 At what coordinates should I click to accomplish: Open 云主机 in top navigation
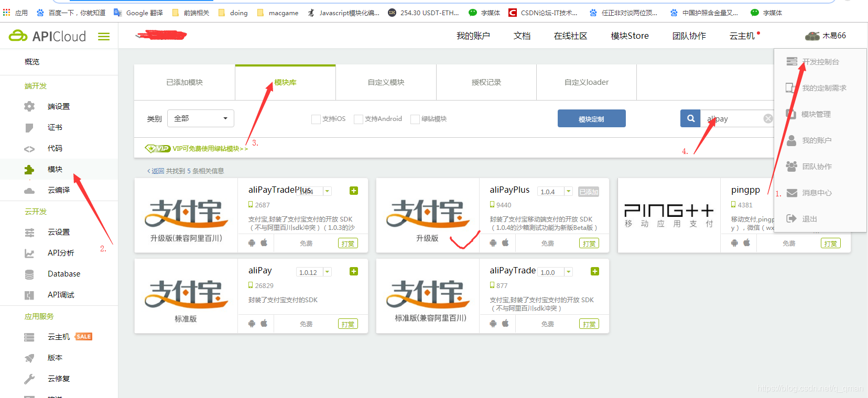(x=742, y=36)
